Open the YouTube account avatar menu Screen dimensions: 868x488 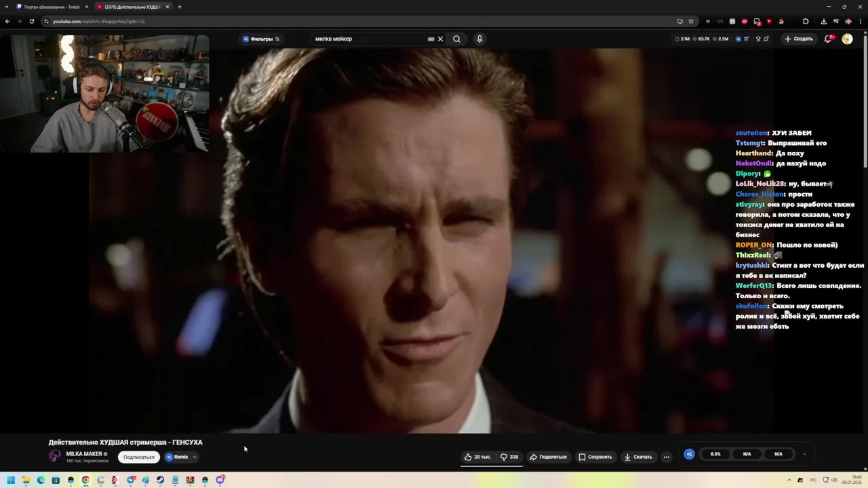(847, 39)
